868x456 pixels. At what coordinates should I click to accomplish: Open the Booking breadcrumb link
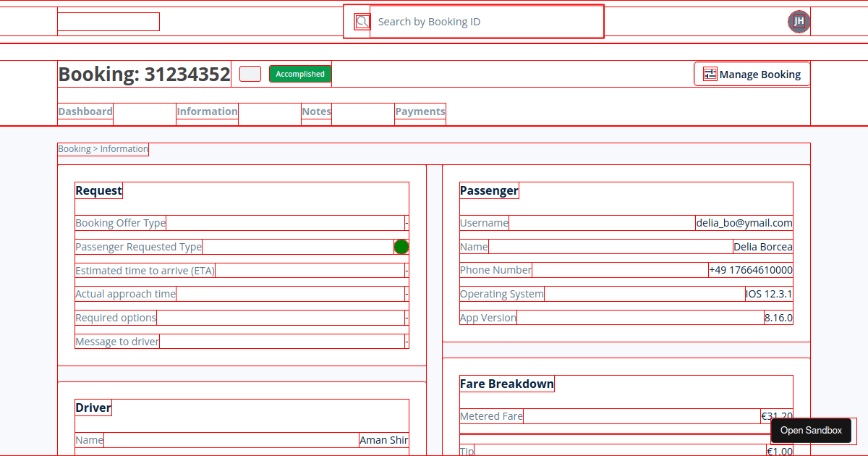pos(75,148)
